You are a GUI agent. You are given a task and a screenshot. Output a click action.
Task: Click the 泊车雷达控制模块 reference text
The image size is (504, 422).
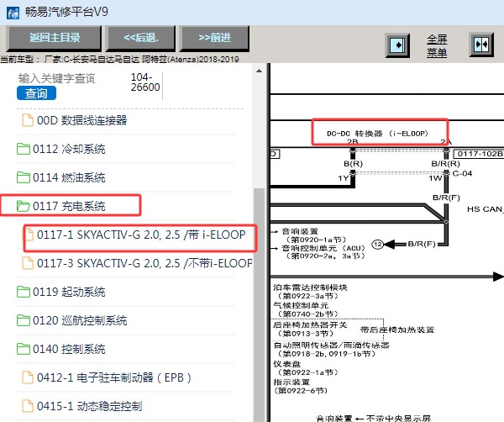point(310,292)
